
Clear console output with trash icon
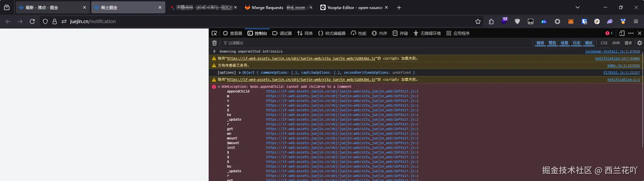215,43
